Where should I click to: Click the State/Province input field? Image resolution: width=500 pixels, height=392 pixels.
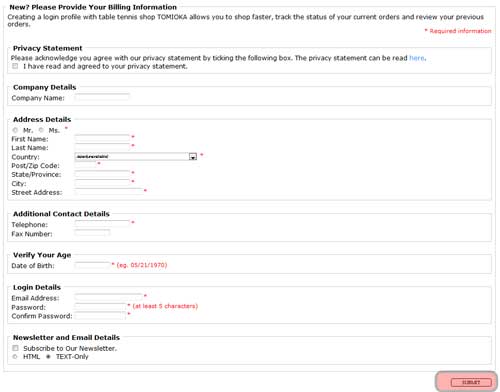pos(102,174)
